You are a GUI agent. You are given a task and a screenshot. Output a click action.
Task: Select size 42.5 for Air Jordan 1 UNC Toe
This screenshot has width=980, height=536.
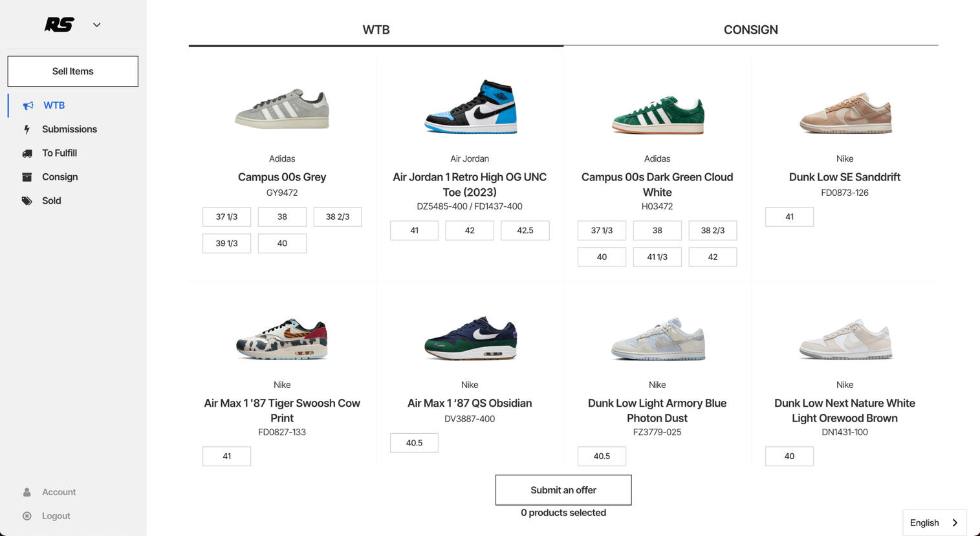point(525,230)
